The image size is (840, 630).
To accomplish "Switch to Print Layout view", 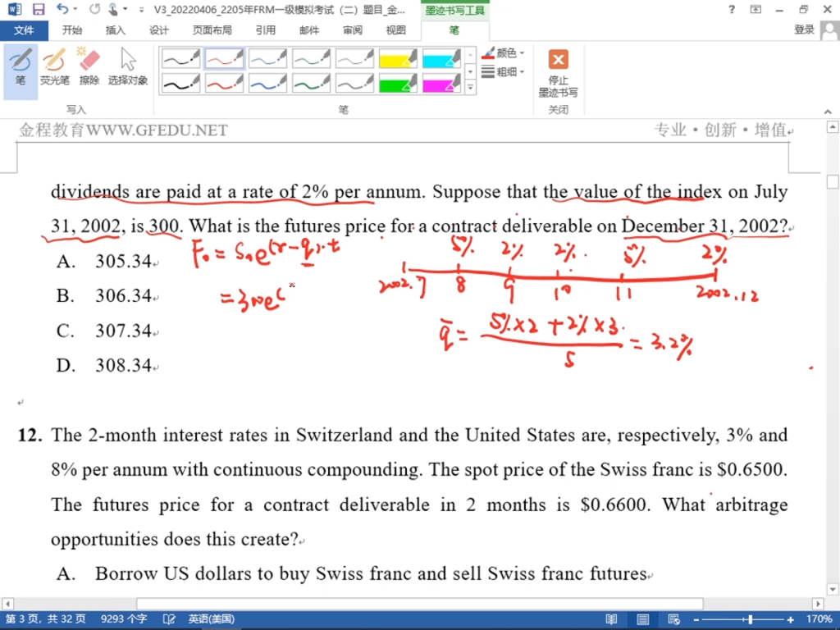I will coord(641,619).
